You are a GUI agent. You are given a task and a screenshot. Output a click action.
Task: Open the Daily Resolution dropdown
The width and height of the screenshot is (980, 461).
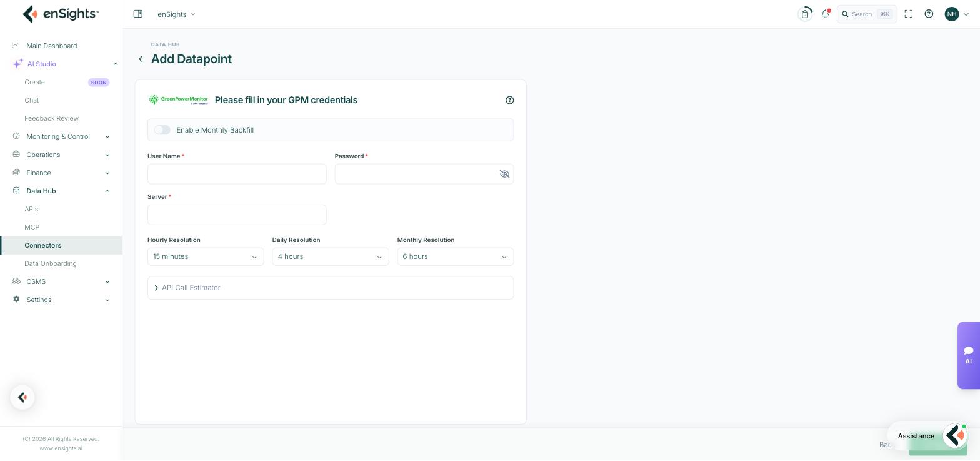click(x=331, y=256)
